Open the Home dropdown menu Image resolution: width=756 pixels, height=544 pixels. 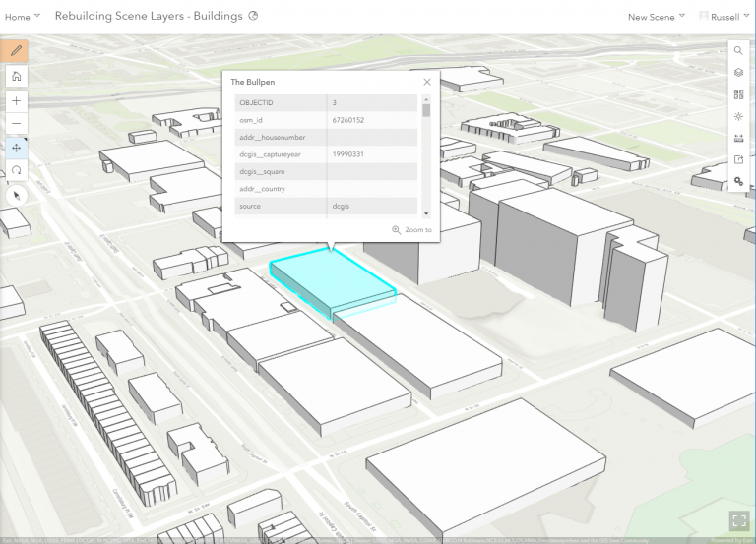23,17
